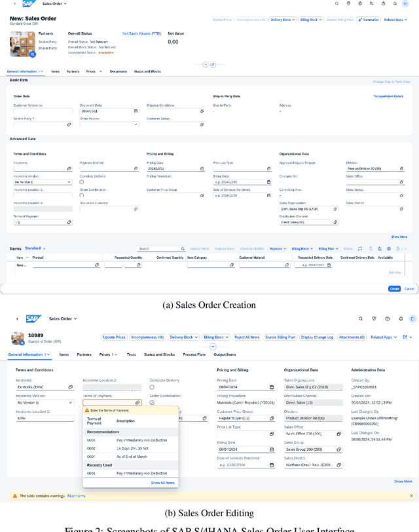
Task: Open the Delivery Block dropdown in the Sales Order Editing screen
Action: click(x=184, y=337)
